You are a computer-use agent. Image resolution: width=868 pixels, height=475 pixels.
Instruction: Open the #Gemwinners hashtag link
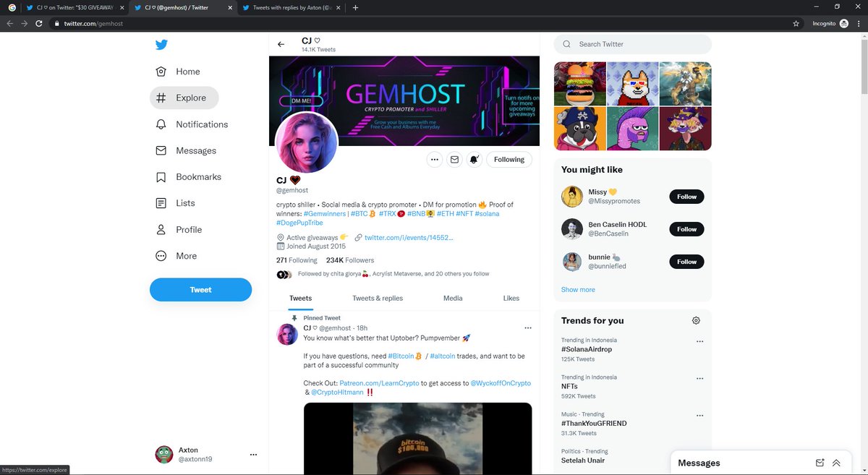pos(325,214)
